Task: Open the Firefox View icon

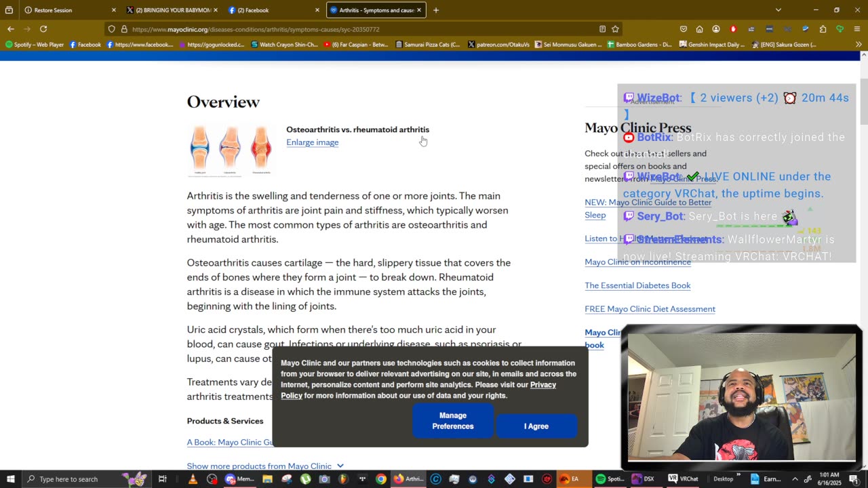Action: click(x=9, y=10)
